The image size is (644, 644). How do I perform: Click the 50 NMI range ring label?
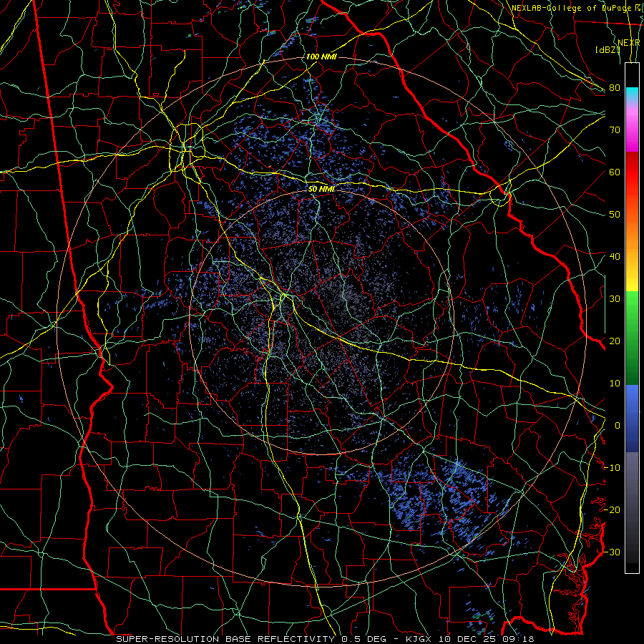click(321, 189)
